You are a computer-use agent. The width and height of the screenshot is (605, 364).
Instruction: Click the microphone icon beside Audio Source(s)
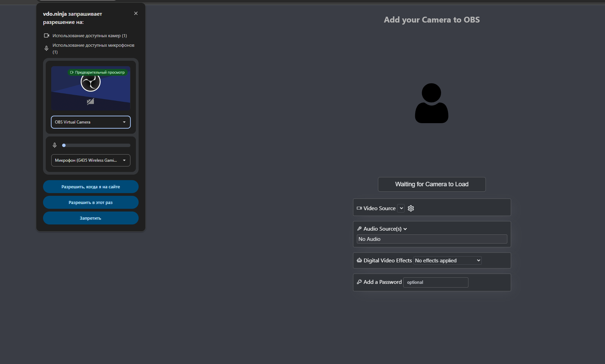[x=359, y=229]
